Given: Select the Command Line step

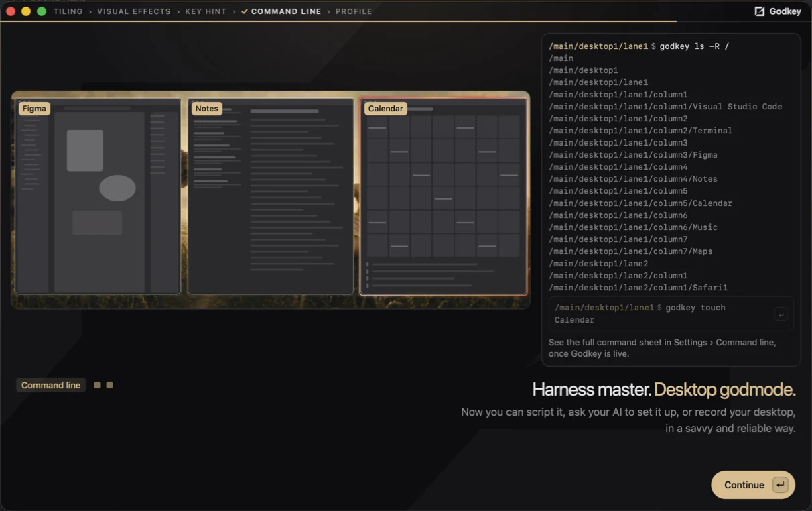Looking at the screenshot, I should coord(286,11).
